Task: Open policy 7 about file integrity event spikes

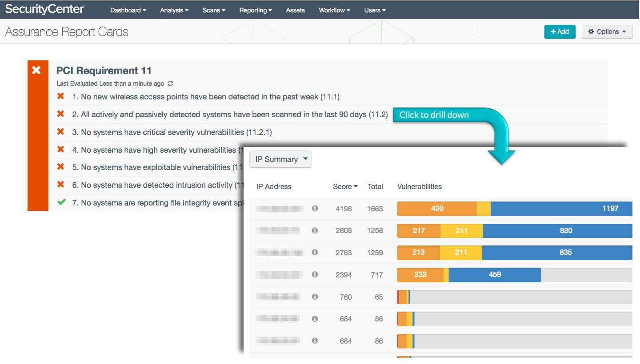Action: coord(157,203)
